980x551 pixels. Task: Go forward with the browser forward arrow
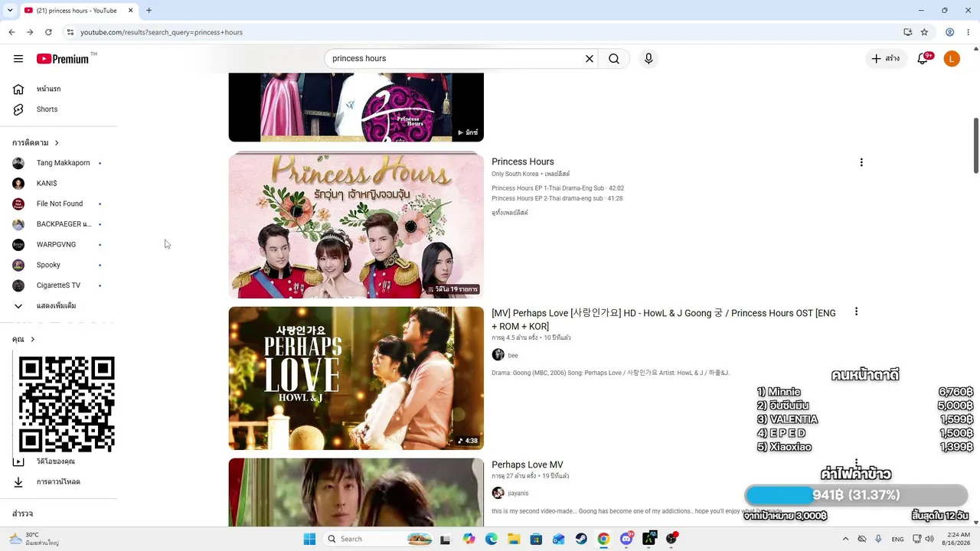(x=30, y=32)
